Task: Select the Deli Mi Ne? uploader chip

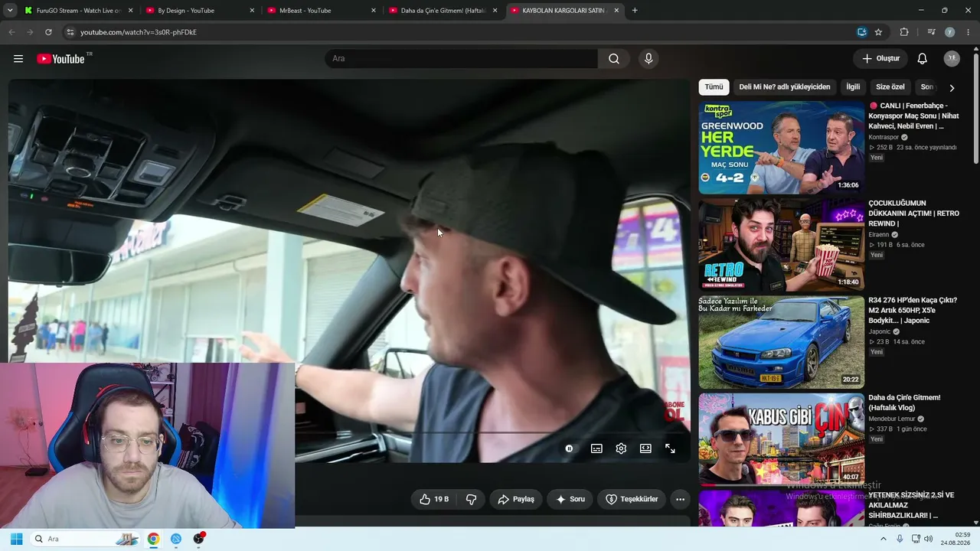Action: pyautogui.click(x=785, y=87)
